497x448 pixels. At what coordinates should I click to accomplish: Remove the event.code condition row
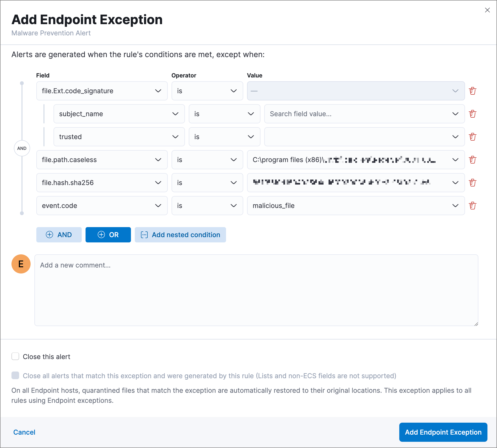click(473, 206)
